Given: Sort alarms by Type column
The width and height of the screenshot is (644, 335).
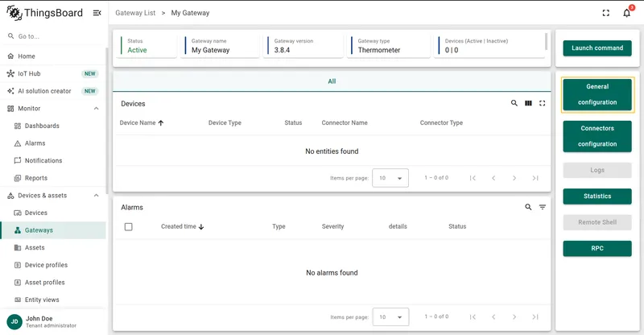Looking at the screenshot, I should click(x=279, y=226).
